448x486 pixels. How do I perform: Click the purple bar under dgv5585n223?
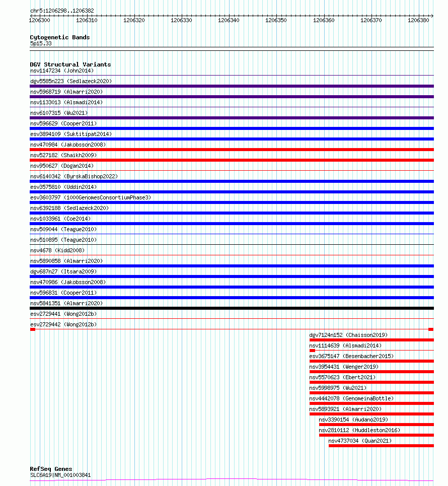coord(232,86)
